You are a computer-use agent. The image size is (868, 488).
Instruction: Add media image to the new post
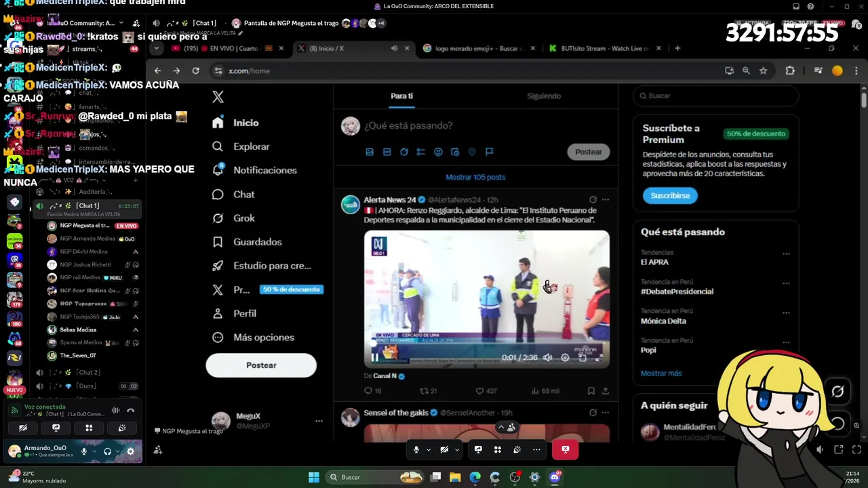(370, 152)
